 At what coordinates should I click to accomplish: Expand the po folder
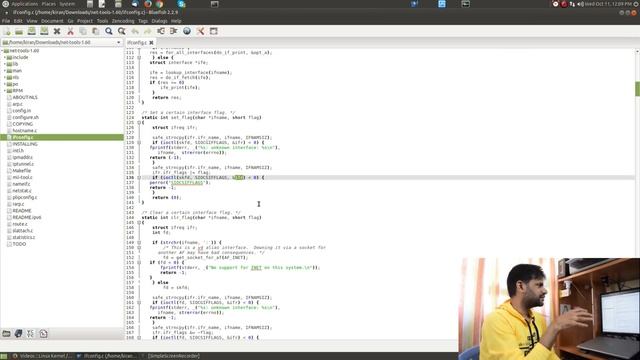point(5,84)
